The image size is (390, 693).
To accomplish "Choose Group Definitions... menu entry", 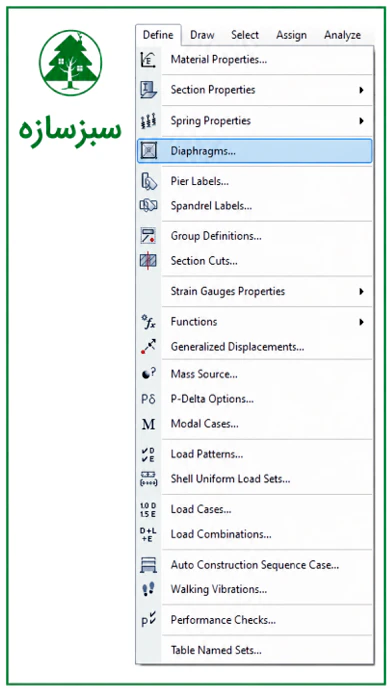I will pos(255,236).
